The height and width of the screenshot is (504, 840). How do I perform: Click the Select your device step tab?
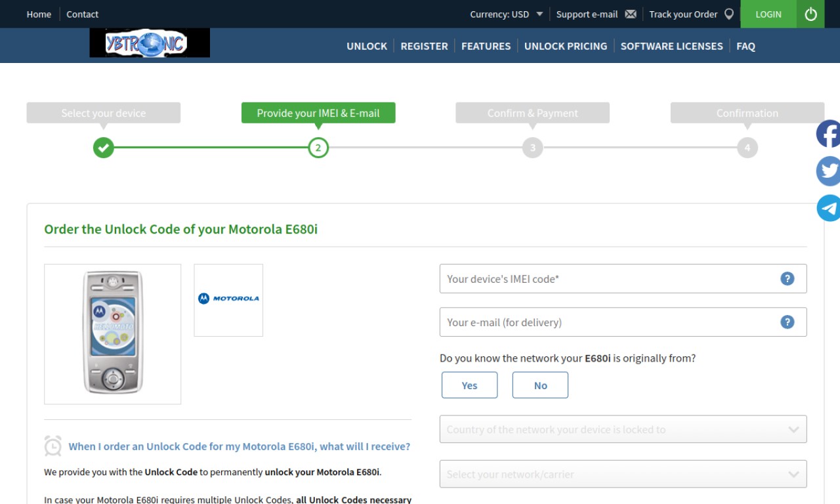[x=103, y=113]
